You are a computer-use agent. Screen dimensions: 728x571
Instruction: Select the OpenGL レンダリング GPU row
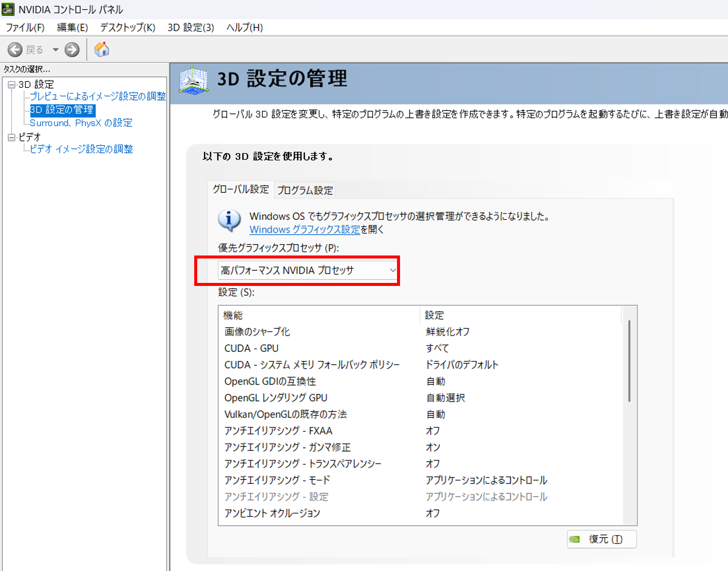pos(420,398)
